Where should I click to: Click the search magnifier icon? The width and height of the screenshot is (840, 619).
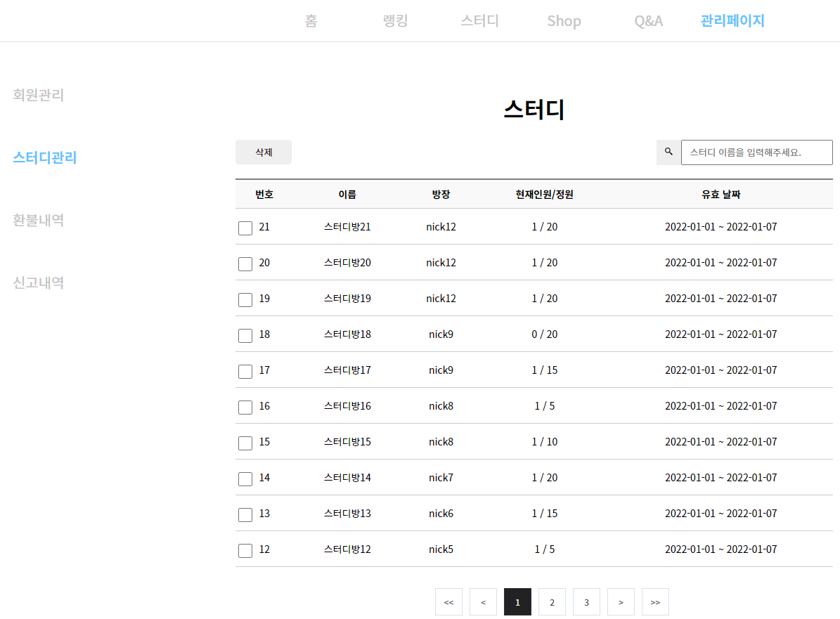tap(668, 152)
